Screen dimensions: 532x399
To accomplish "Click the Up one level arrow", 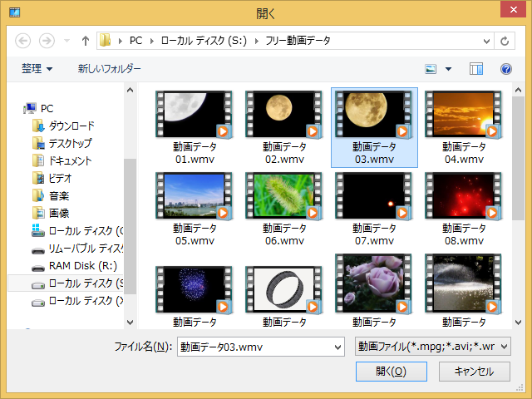I will (x=86, y=40).
